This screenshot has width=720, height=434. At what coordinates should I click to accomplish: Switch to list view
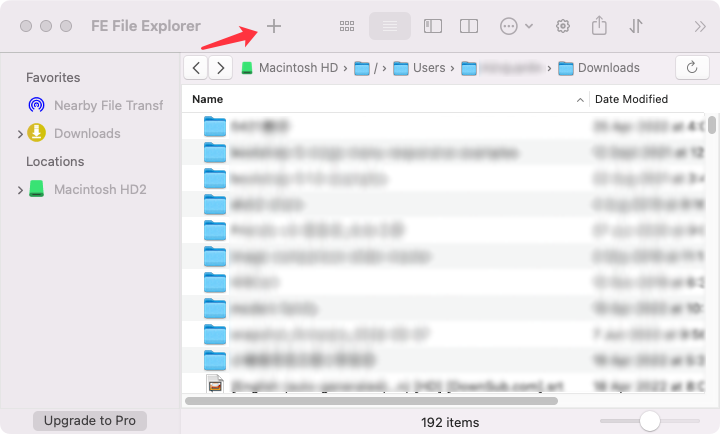pyautogui.click(x=390, y=26)
